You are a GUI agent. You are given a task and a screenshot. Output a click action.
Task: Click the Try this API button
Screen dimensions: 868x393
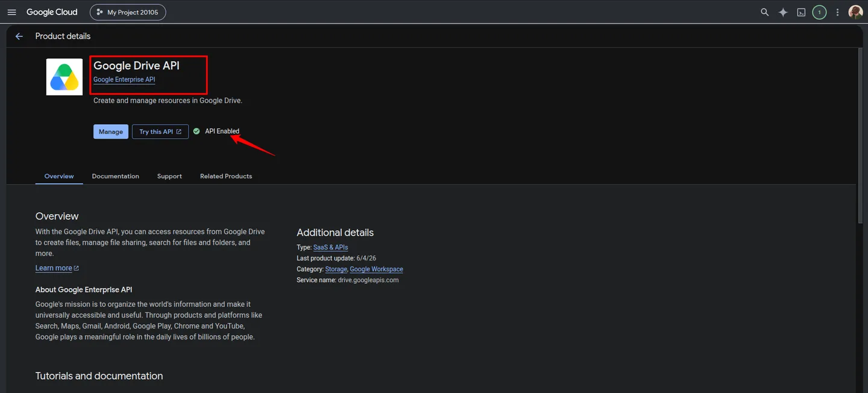(160, 131)
